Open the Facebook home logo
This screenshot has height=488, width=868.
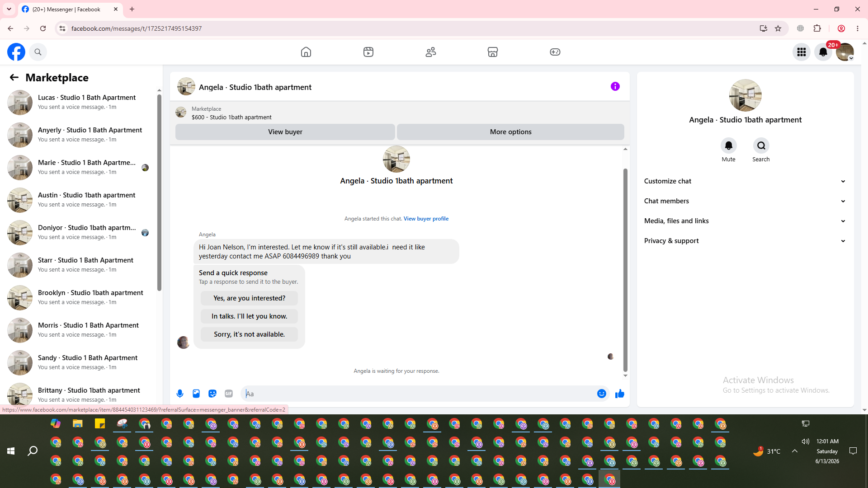[x=16, y=52]
